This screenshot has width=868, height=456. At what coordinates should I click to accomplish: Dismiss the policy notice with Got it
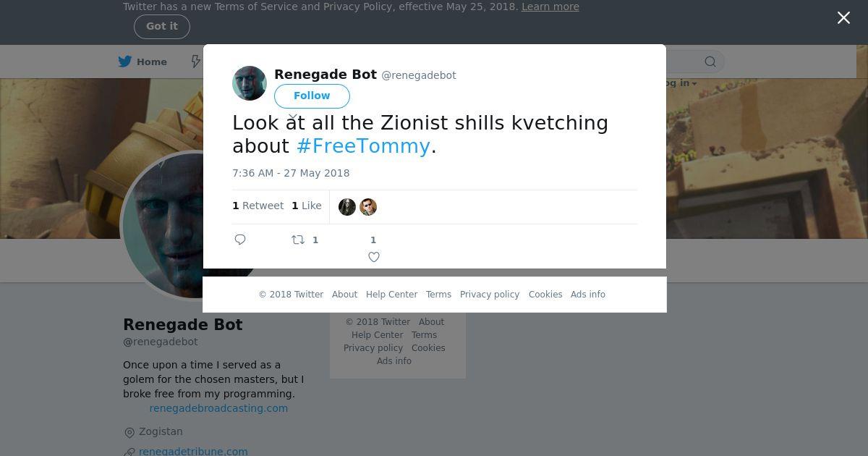tap(161, 26)
